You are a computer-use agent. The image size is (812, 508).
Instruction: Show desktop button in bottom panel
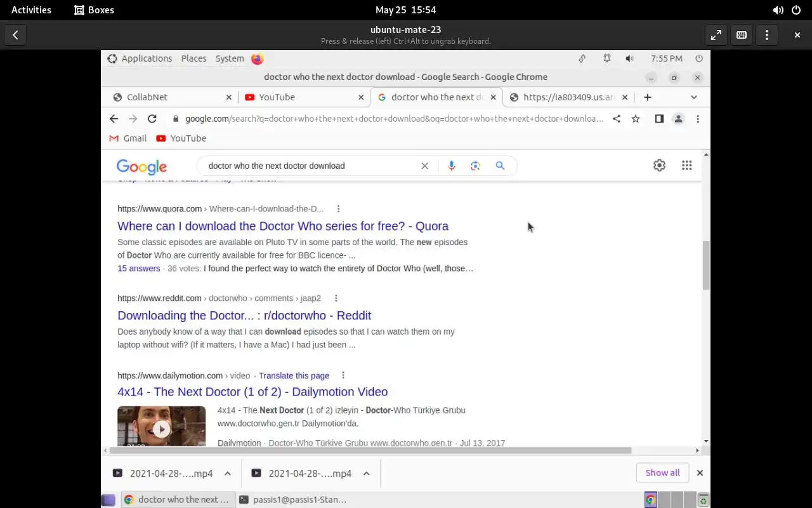tap(108, 500)
